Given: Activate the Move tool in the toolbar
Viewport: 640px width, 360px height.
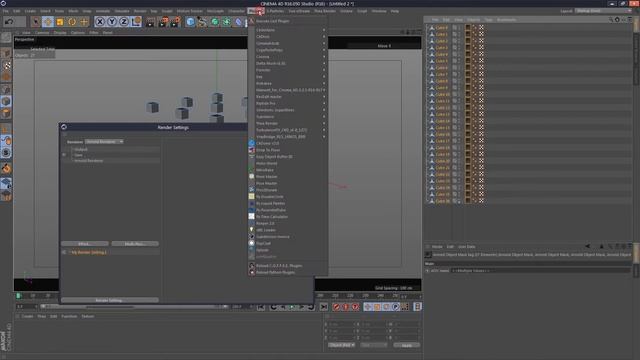Looking at the screenshot, I should [48, 22].
